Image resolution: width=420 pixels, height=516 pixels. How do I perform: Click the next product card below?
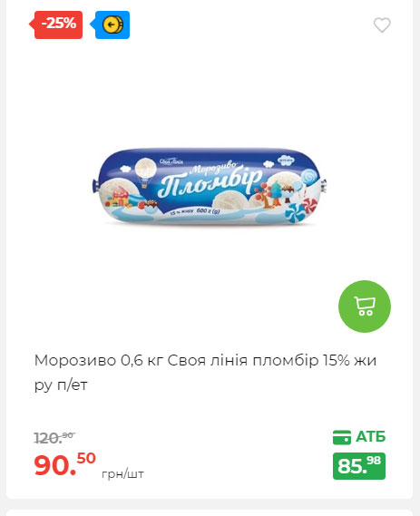tap(210, 512)
